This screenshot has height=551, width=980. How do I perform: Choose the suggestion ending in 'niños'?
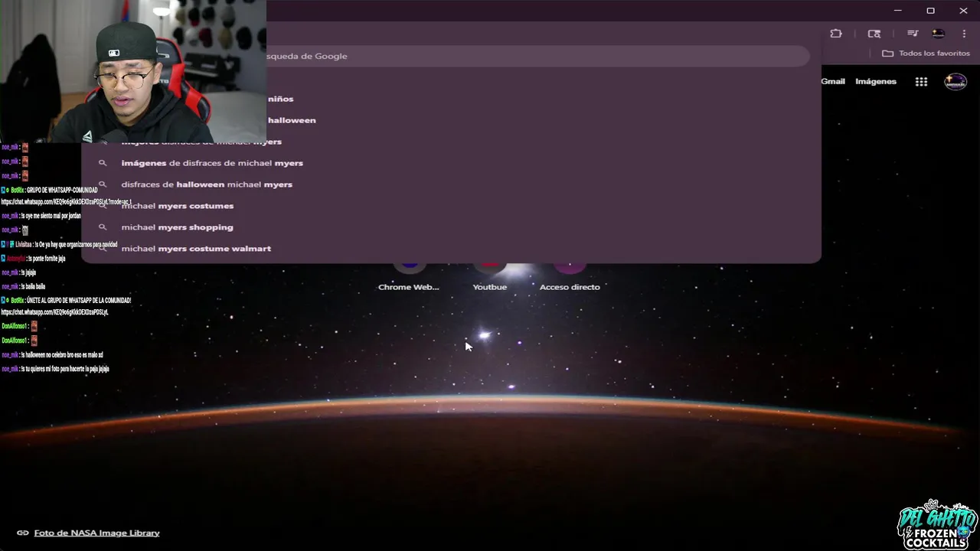(x=543, y=99)
